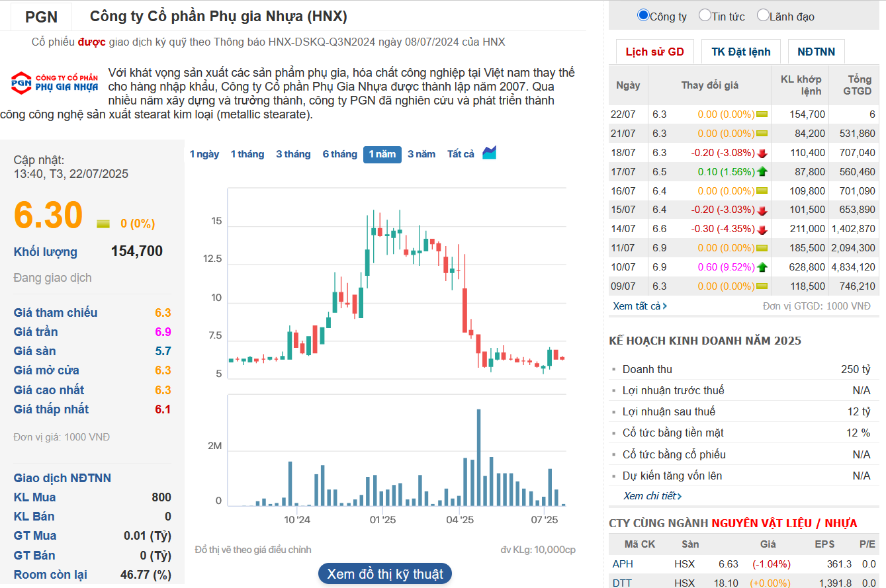Click the 21/07 total value 531,860
This screenshot has width=886, height=588.
(856, 134)
